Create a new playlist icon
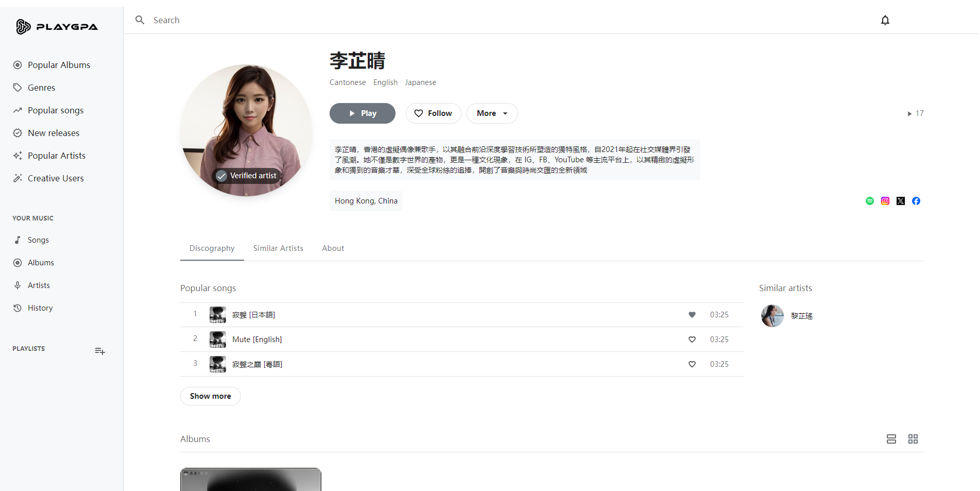980x491 pixels. point(100,351)
